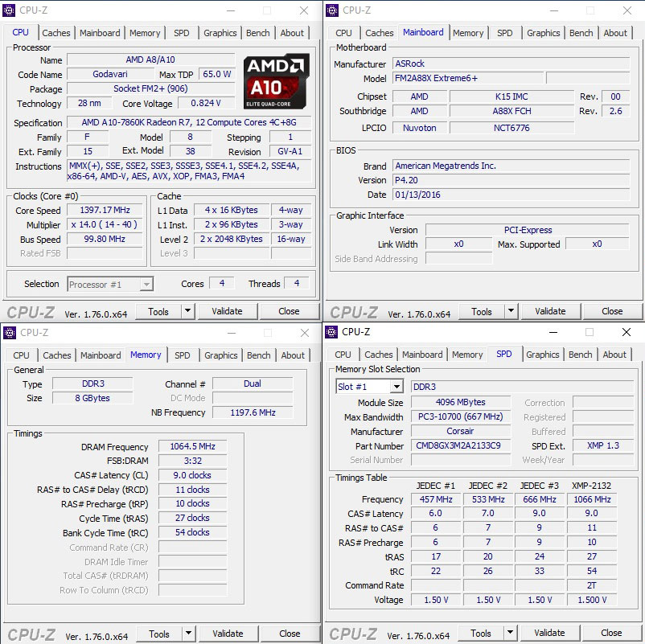
Task: Open the Bench tab in the CPU window
Action: click(258, 33)
